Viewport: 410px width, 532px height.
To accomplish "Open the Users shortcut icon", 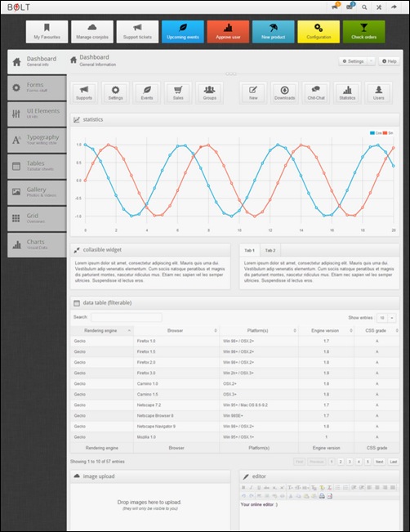I will (378, 92).
